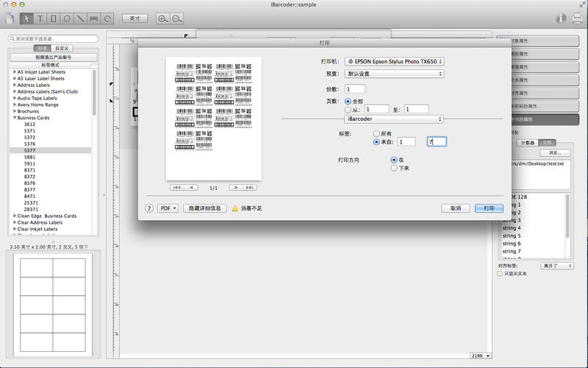Select 下来 print direction option
This screenshot has height=368, width=588.
394,169
